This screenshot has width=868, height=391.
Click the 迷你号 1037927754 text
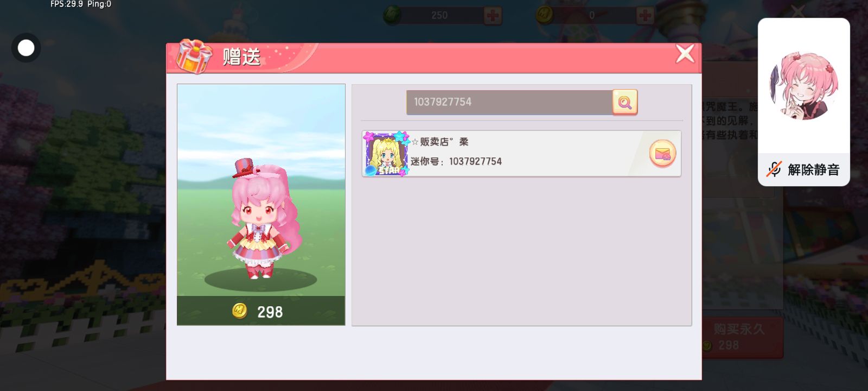[x=456, y=161]
